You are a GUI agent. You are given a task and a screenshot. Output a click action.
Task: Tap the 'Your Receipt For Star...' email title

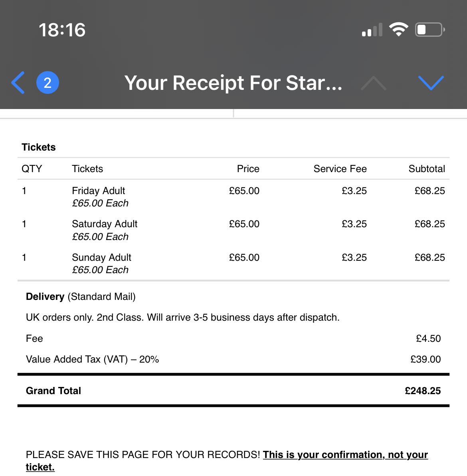(233, 83)
